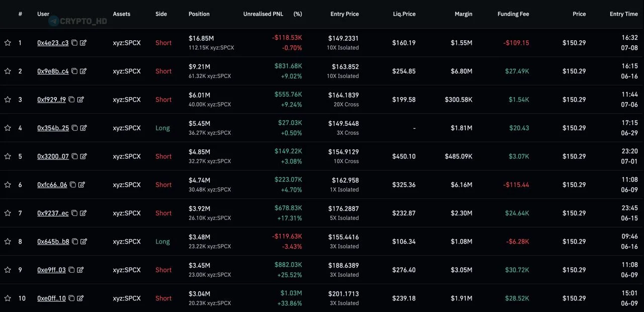Open the user link 0x4e23..c3

pos(53,43)
